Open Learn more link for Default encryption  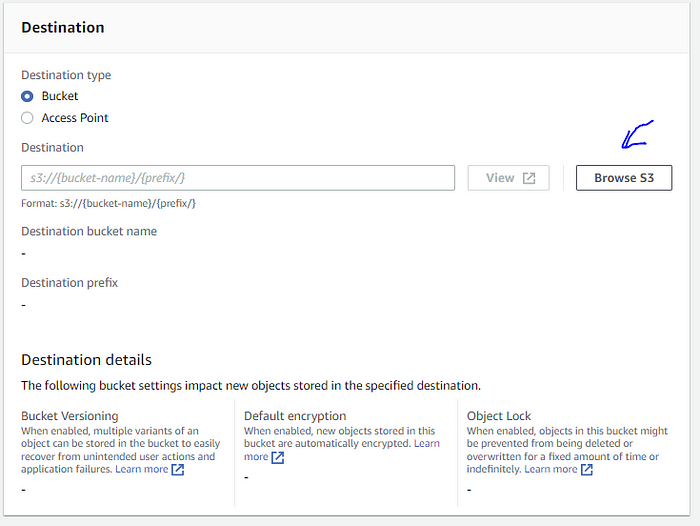pos(342,450)
